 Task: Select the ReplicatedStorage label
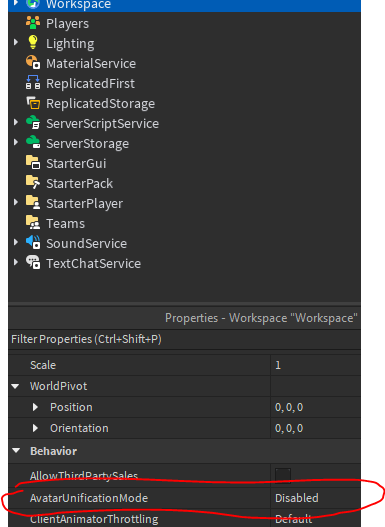tap(100, 104)
